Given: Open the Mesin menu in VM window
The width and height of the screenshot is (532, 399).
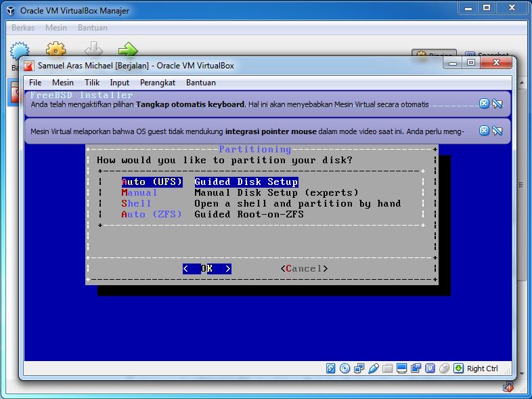Looking at the screenshot, I should (63, 83).
